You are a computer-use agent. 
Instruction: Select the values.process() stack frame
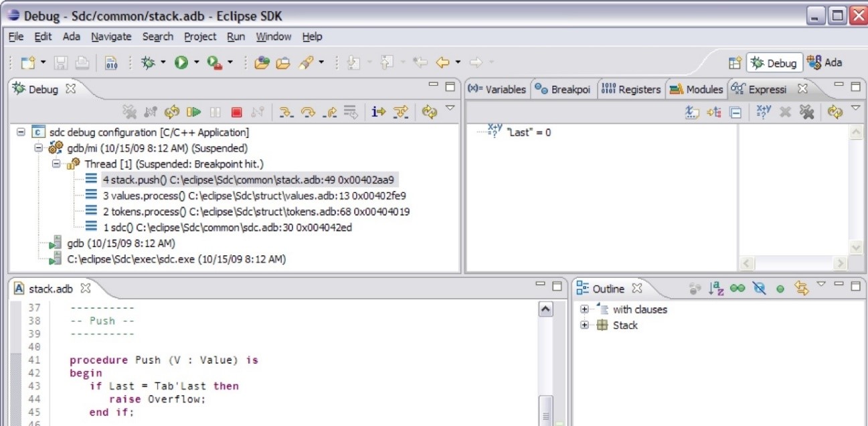(x=254, y=196)
